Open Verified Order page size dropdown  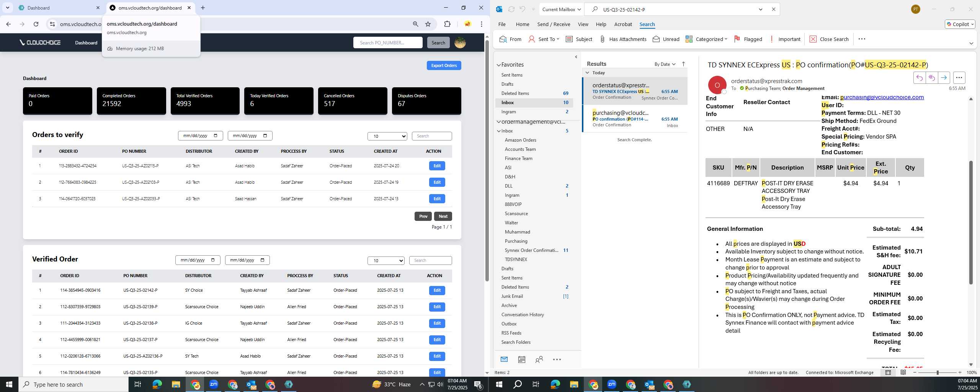(x=386, y=260)
